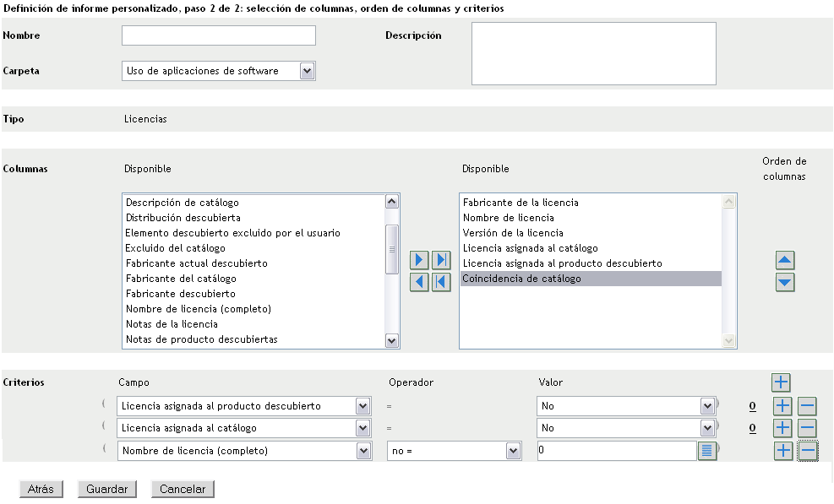Add a criterion after the 'Licencia asignada al catálogo' row
The image size is (834, 504).
[x=783, y=428]
